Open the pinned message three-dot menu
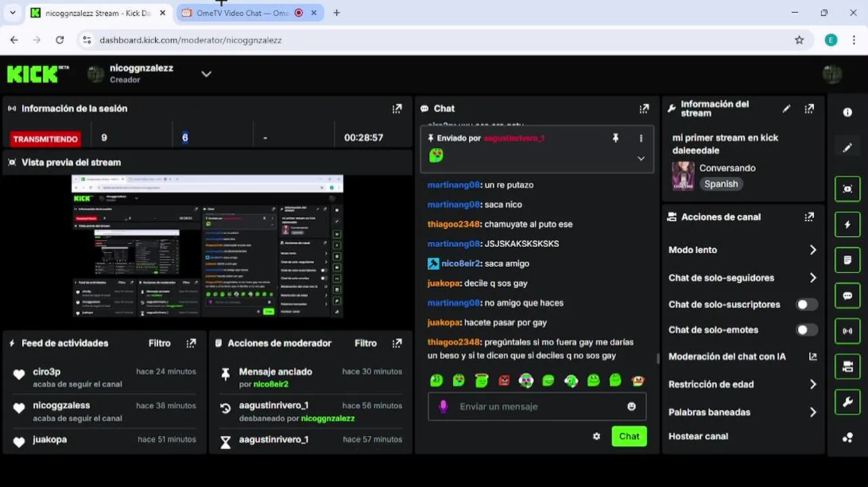The image size is (868, 487). tap(641, 138)
